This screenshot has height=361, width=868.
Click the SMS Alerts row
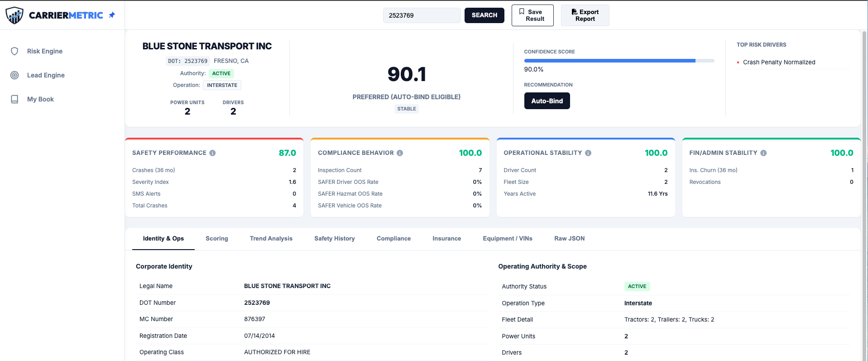[214, 194]
